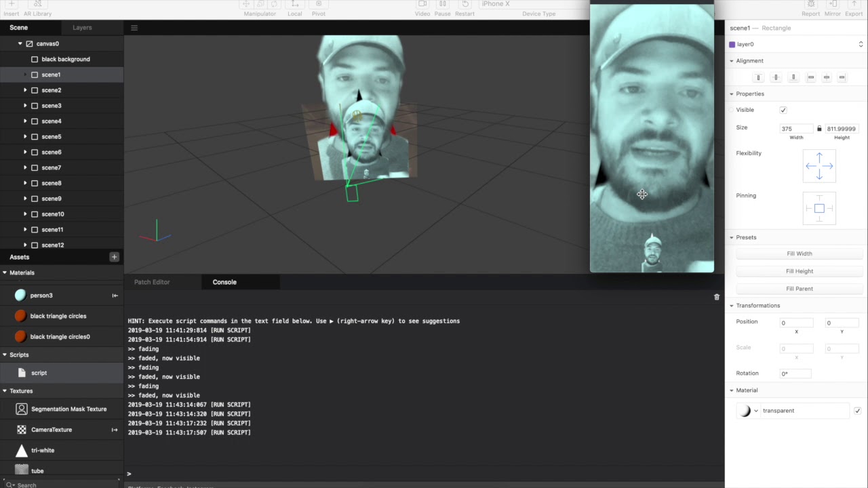Collapse the canvas0 tree node
This screenshot has height=488, width=868.
point(20,43)
